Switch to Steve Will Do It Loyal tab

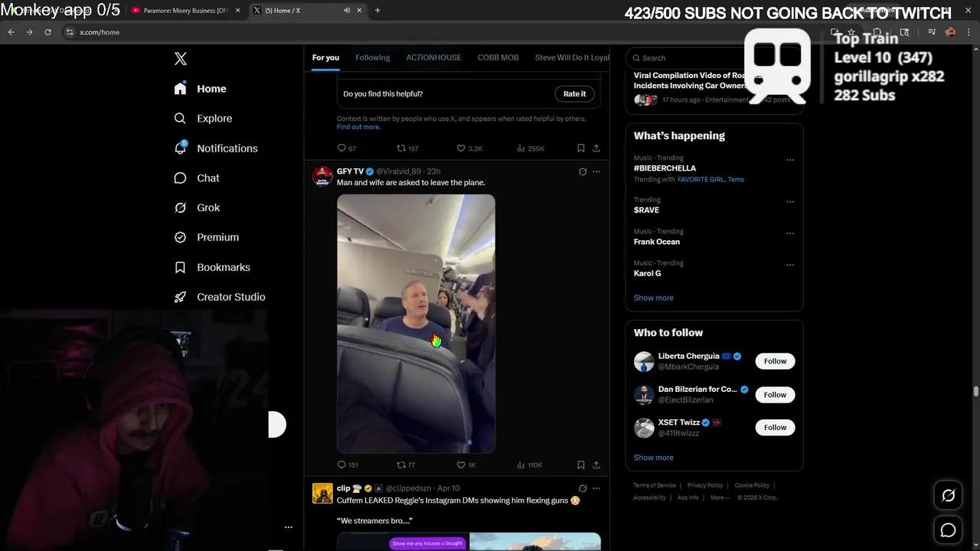[572, 57]
